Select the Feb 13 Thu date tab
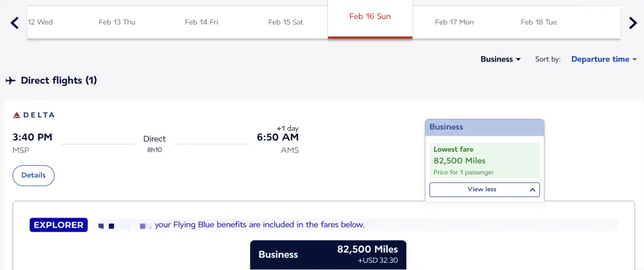 pyautogui.click(x=117, y=22)
